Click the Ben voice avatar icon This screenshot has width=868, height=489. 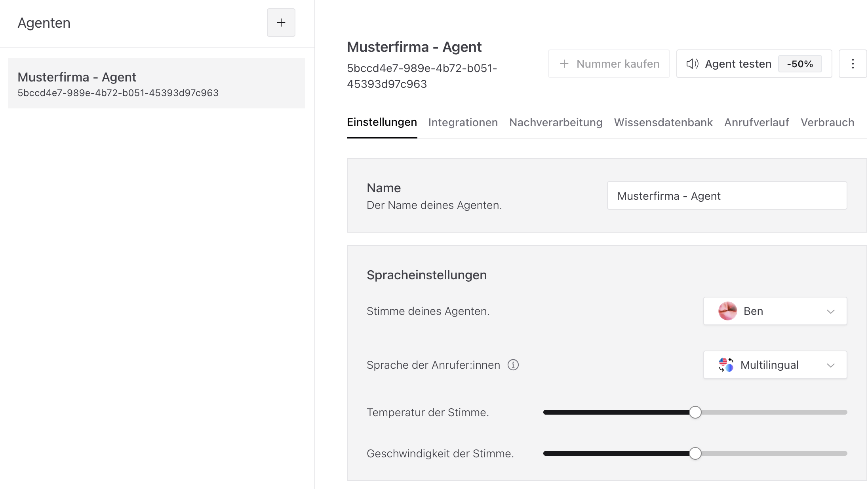coord(727,311)
